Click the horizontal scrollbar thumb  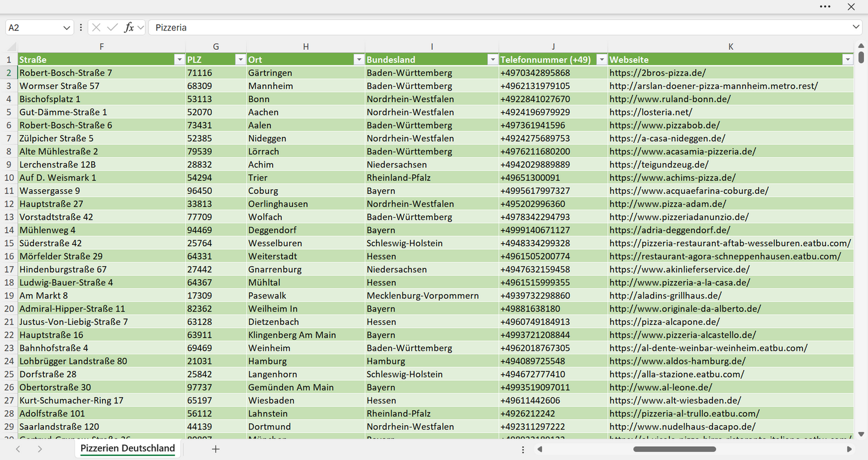(675, 449)
